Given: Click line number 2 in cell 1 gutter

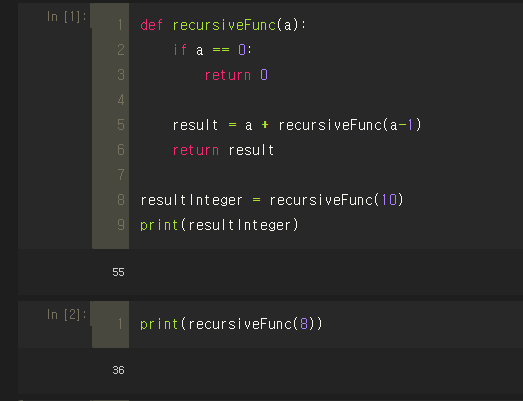Looking at the screenshot, I should coord(121,50).
